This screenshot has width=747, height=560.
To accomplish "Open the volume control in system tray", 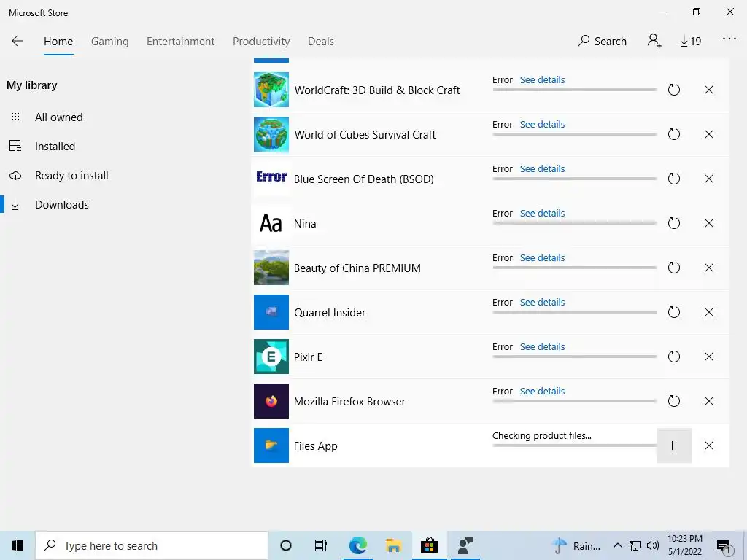I will (653, 545).
